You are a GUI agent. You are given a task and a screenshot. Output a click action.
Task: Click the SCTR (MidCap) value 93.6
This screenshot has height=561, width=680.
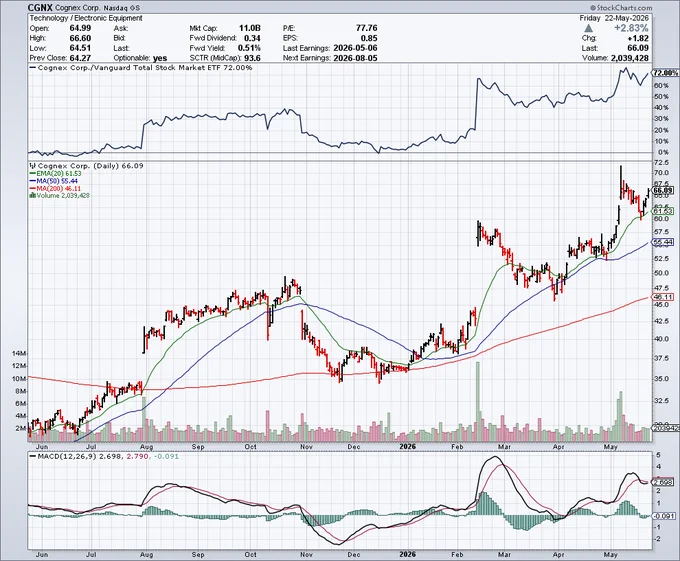[x=252, y=58]
